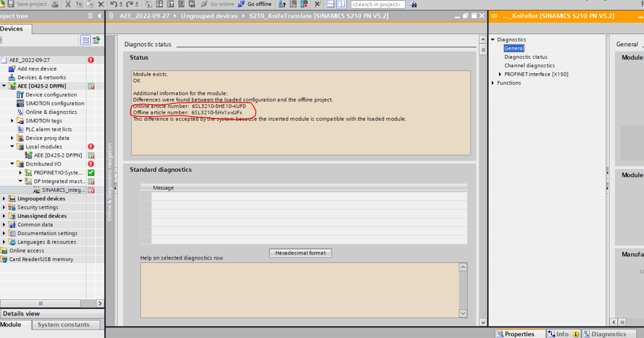Toggle vertical editor split view
The width and height of the screenshot is (644, 338).
341,4
